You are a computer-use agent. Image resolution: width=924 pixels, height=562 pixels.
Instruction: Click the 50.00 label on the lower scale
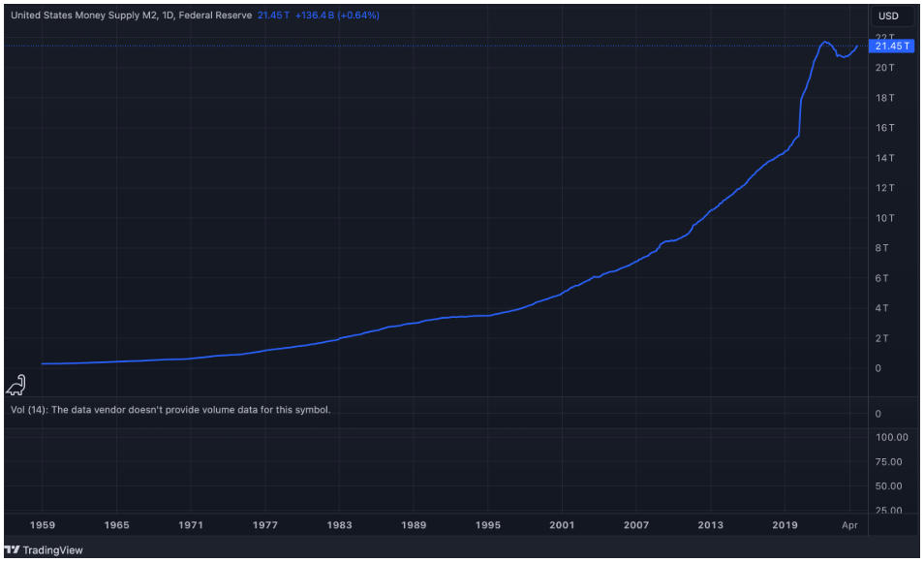tap(888, 485)
